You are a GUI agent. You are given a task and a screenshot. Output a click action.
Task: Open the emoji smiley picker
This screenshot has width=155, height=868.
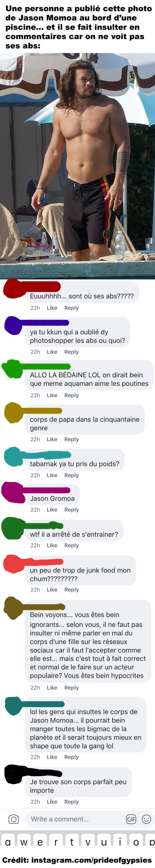[146, 819]
